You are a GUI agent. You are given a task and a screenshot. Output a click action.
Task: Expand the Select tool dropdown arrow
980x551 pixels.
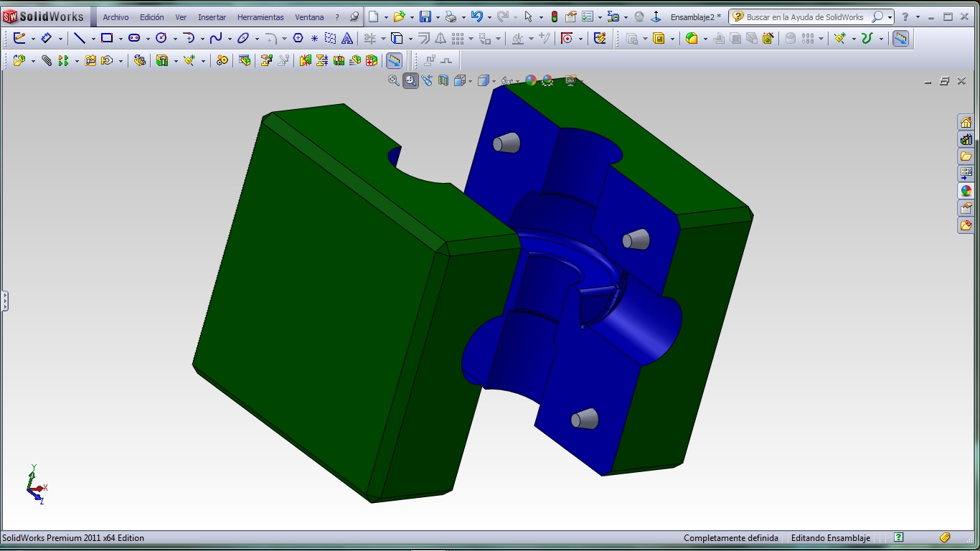[541, 17]
